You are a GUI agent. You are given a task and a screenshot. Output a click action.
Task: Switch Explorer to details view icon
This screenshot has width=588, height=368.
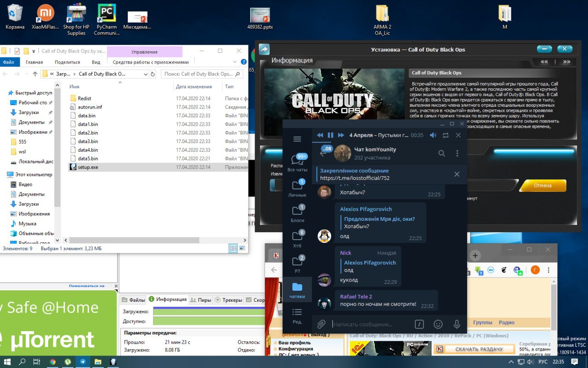point(233,248)
